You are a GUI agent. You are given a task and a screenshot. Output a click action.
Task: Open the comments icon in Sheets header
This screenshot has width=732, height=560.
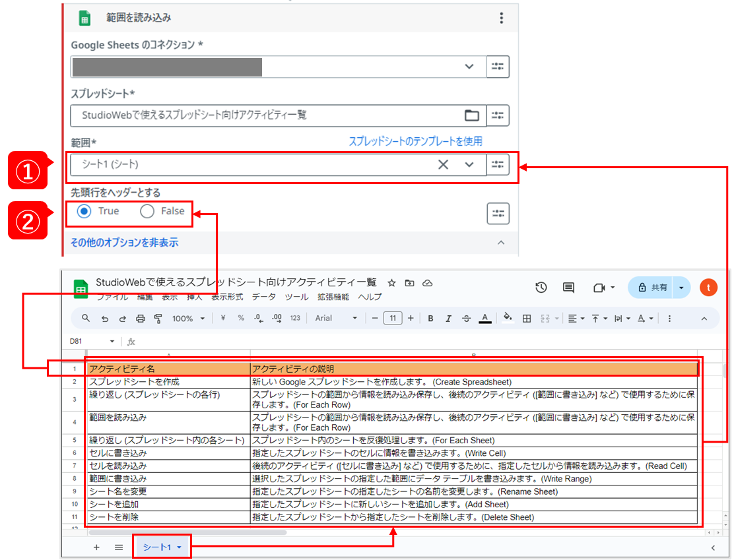[x=568, y=288]
